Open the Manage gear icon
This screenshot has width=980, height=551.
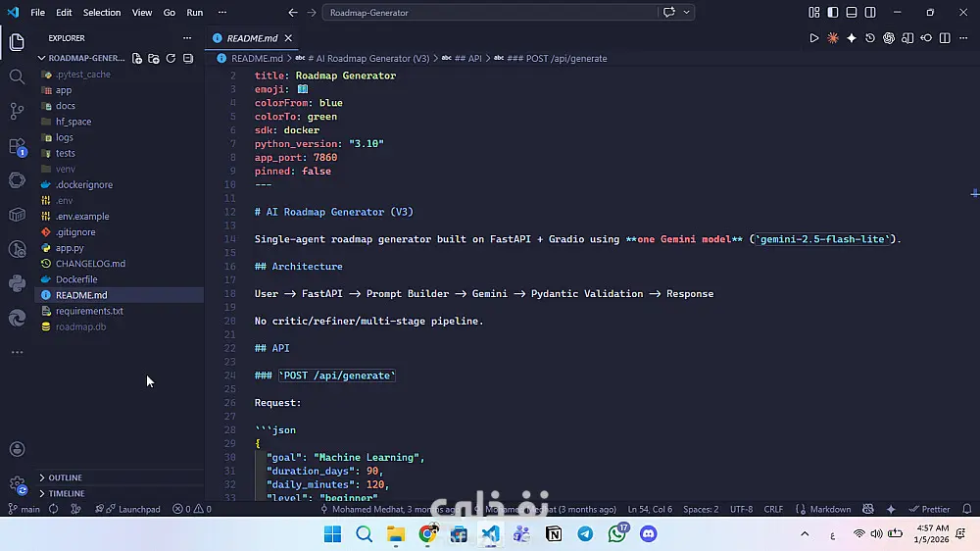pyautogui.click(x=17, y=484)
